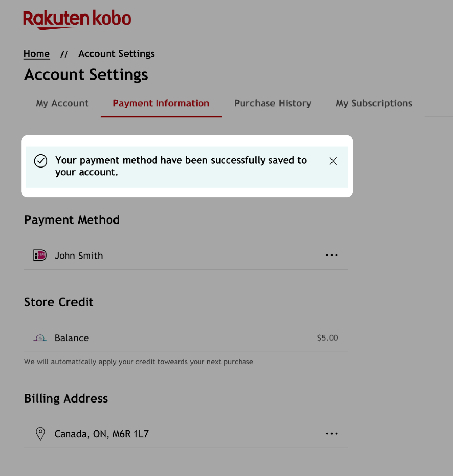Close the payment success notification banner
The height and width of the screenshot is (476, 453).
(333, 161)
